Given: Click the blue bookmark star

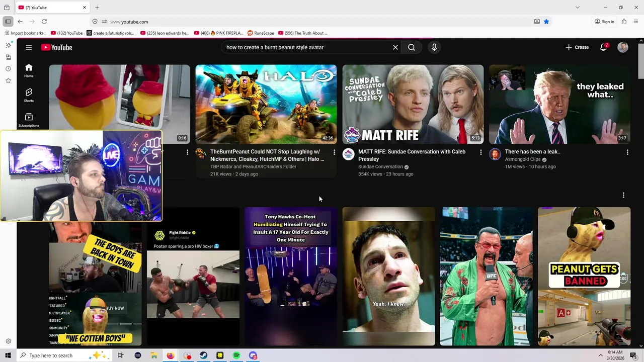Looking at the screenshot, I should (546, 22).
